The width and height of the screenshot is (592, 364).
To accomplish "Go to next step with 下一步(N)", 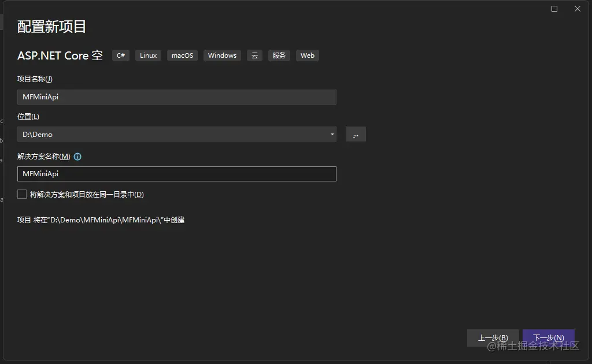I will click(549, 337).
